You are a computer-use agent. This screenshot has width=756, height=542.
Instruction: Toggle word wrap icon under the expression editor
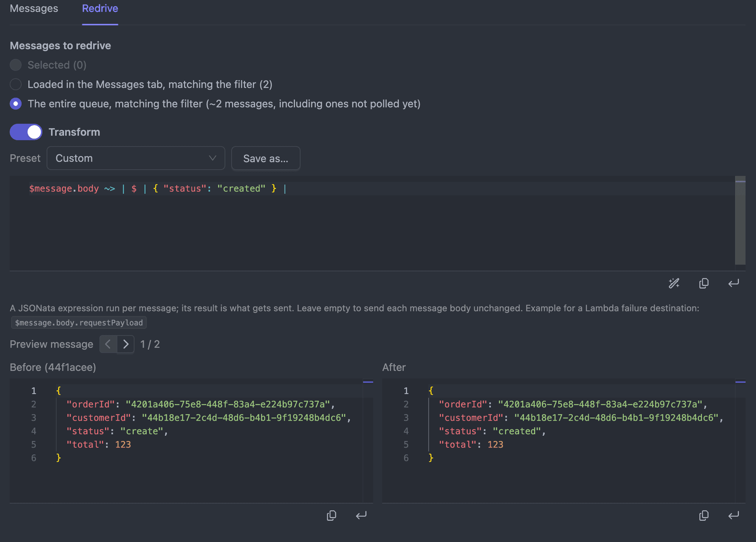(733, 283)
